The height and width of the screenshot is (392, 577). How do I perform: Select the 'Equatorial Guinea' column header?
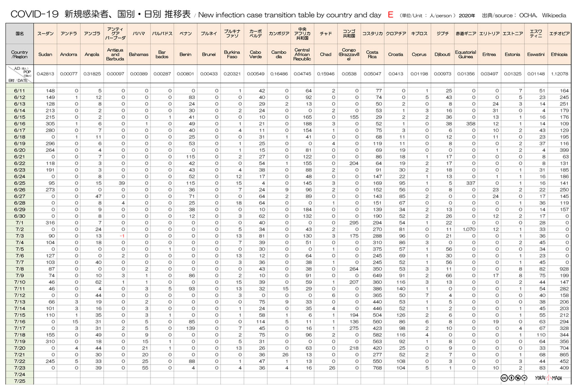coord(465,54)
